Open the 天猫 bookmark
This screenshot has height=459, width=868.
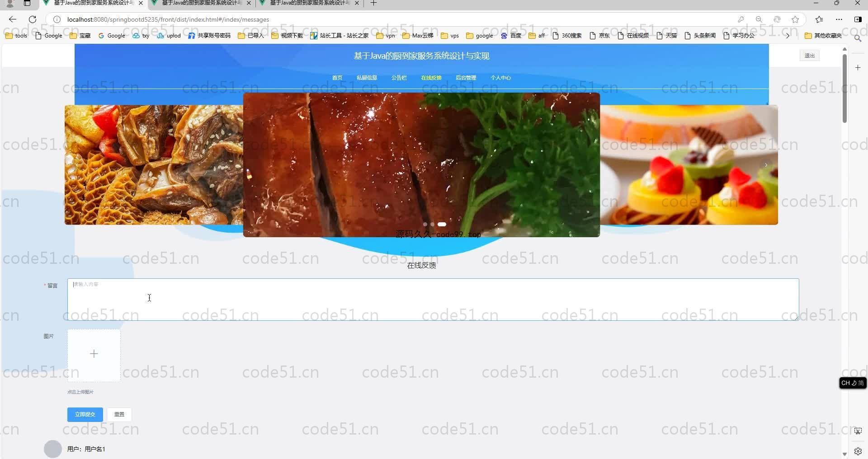tap(666, 36)
